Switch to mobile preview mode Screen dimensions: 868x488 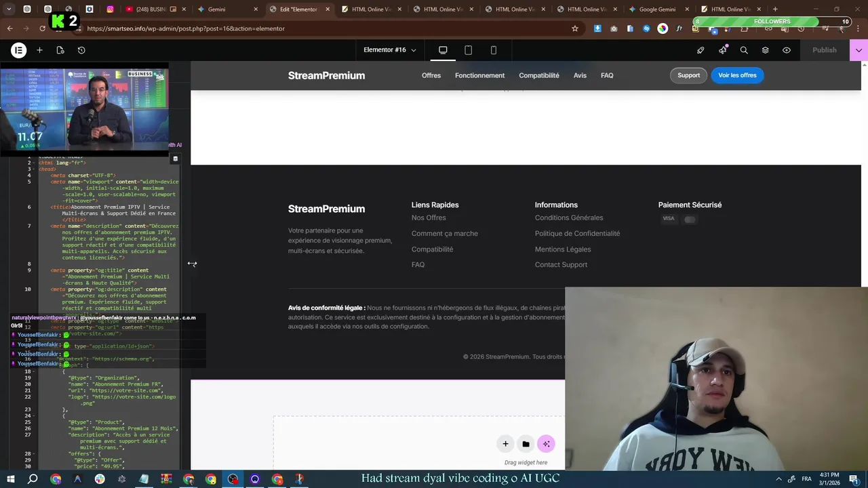click(x=493, y=50)
